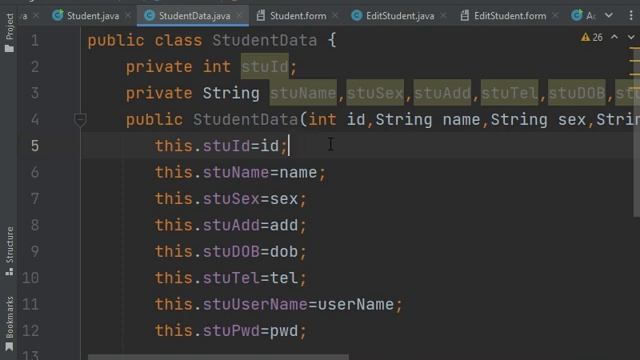Viewport: 640px width, 360px height.
Task: Go to next highlighted error arrow
Action: pos(631,37)
